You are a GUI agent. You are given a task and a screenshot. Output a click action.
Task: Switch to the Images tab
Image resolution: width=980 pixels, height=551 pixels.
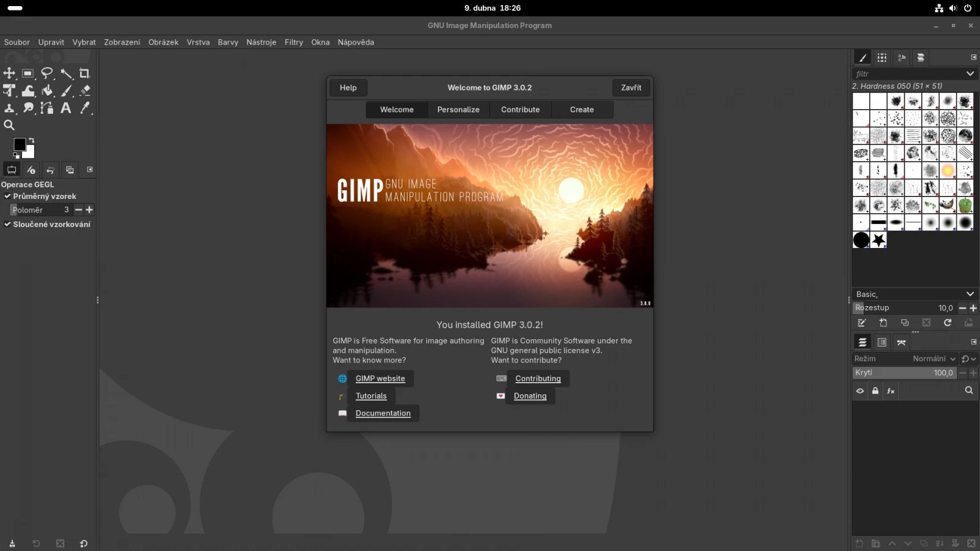tap(70, 170)
